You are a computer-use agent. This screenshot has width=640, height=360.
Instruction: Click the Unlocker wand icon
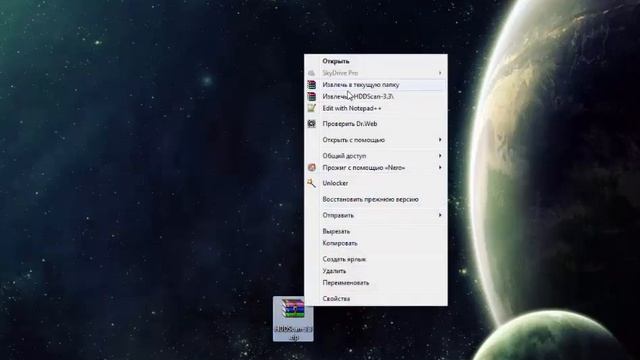pyautogui.click(x=311, y=183)
